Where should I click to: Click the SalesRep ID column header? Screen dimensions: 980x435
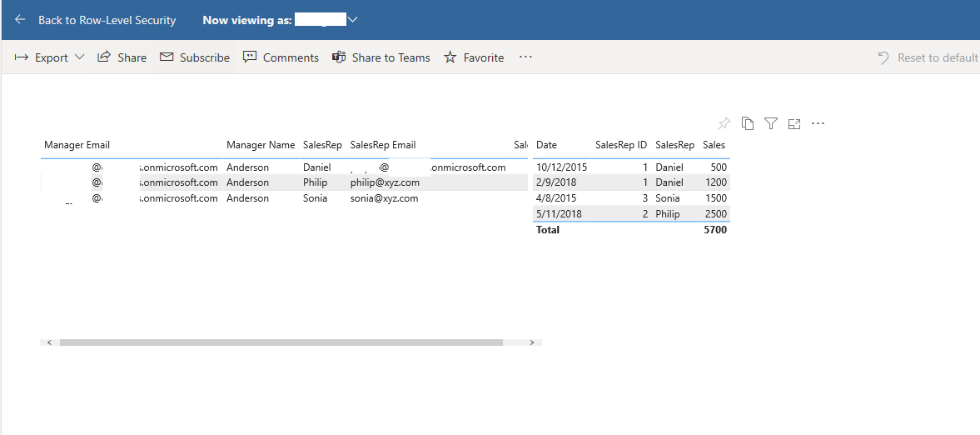[621, 145]
